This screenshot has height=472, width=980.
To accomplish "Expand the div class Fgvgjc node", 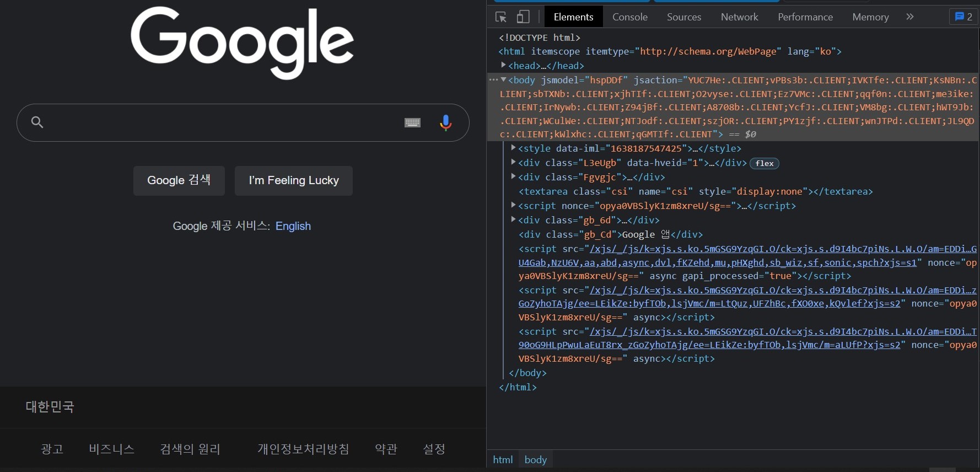I will coord(513,176).
